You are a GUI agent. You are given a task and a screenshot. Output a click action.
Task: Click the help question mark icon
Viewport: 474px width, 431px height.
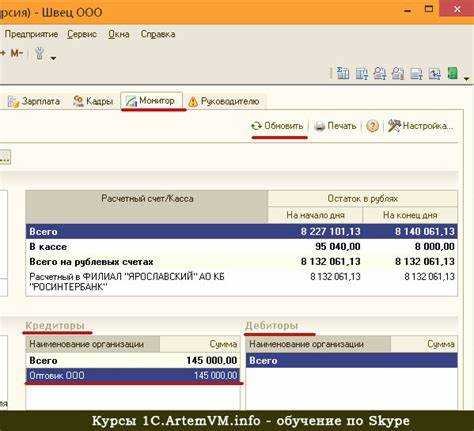pyautogui.click(x=372, y=126)
